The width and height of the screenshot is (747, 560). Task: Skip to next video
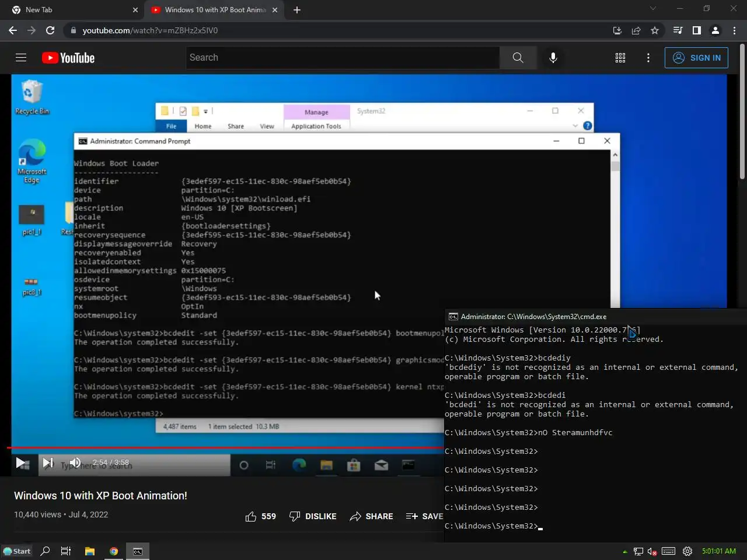tap(48, 463)
